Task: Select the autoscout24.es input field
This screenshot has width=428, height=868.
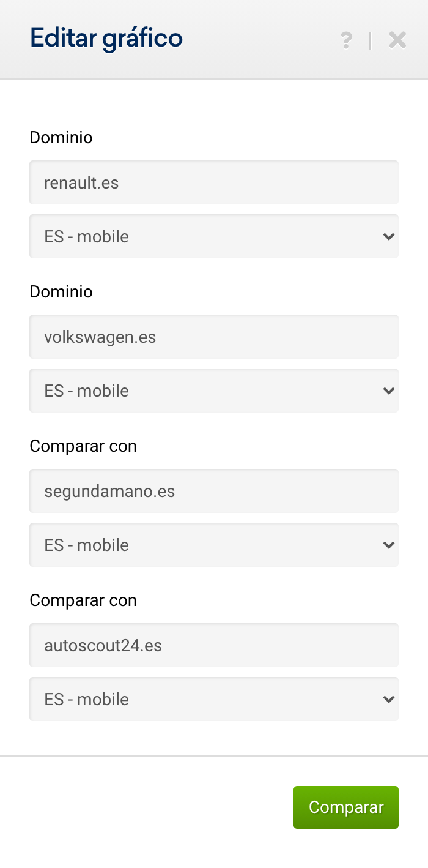Action: [x=214, y=645]
